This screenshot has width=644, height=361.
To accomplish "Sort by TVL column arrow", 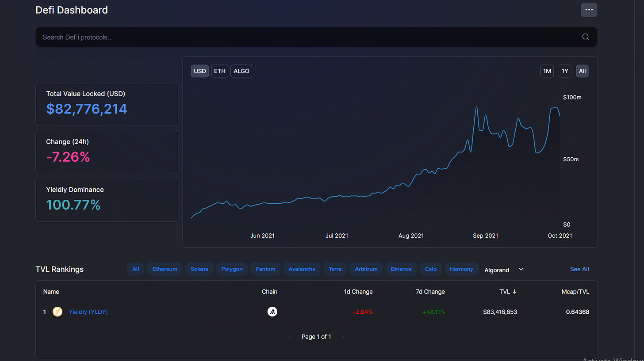I will coord(514,292).
